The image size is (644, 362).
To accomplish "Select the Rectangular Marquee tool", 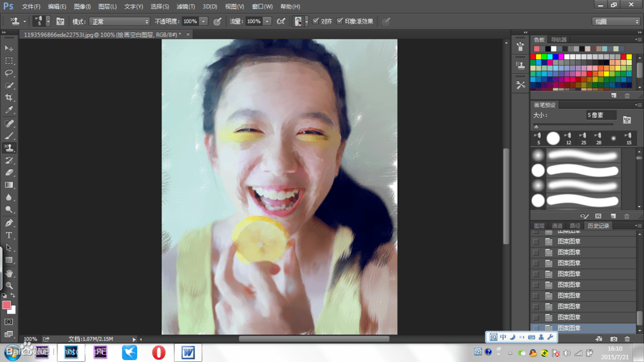I will tap(8, 61).
